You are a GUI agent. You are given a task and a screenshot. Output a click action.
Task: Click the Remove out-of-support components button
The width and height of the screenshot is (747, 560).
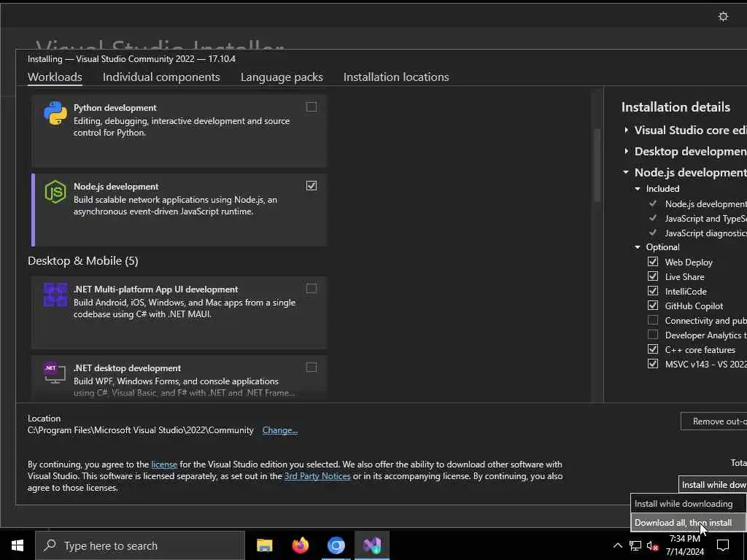(x=713, y=421)
